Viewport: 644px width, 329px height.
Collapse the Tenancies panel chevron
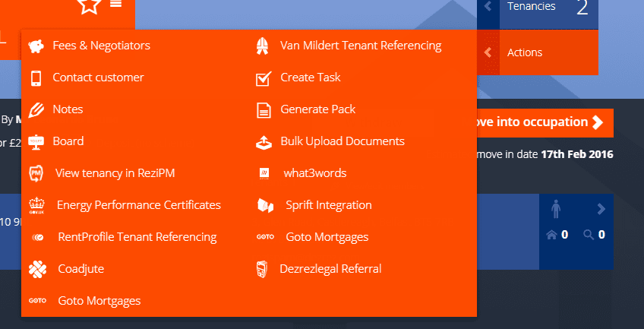pos(488,6)
